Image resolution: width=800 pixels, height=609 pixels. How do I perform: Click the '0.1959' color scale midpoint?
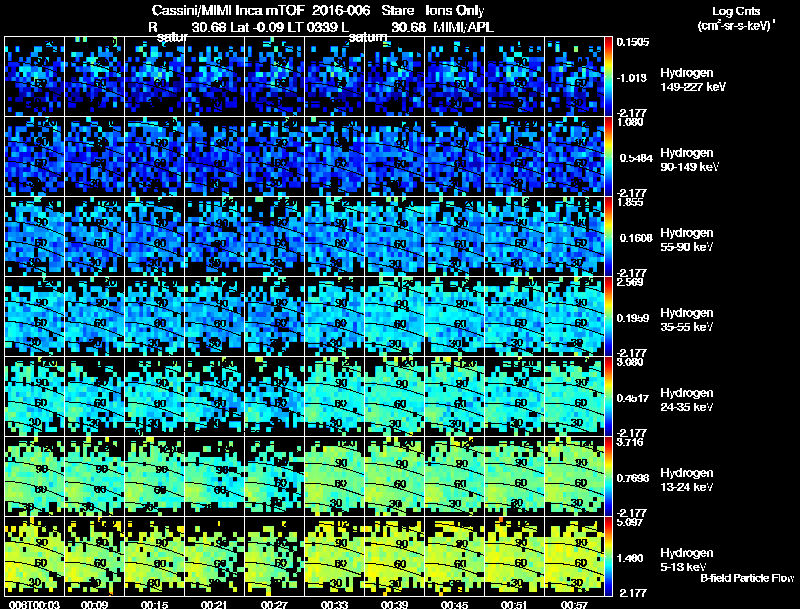[633, 318]
